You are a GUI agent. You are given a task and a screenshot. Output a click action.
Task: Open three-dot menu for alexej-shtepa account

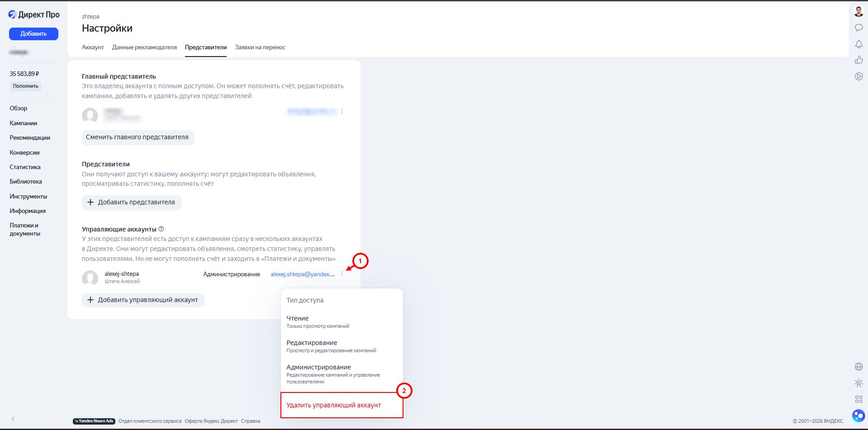pyautogui.click(x=342, y=274)
